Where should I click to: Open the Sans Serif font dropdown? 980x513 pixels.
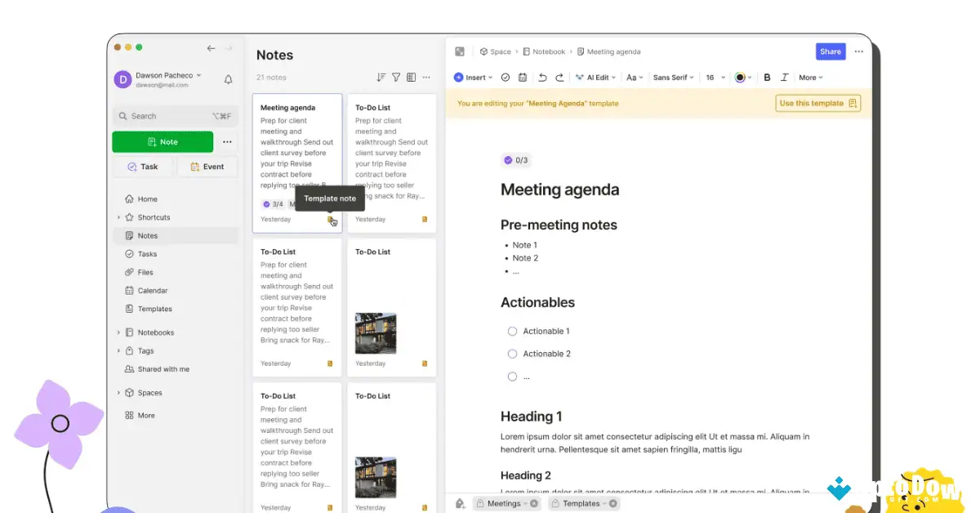pos(672,77)
